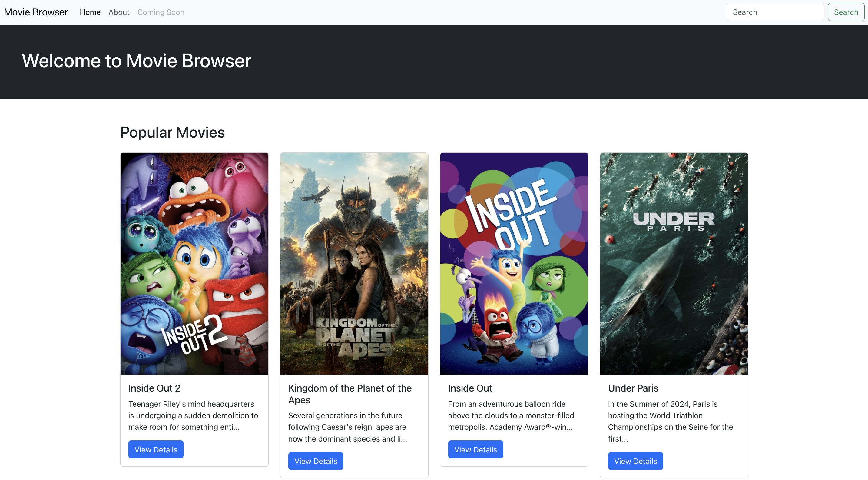Click the green Search button
This screenshot has width=868, height=480.
click(846, 12)
